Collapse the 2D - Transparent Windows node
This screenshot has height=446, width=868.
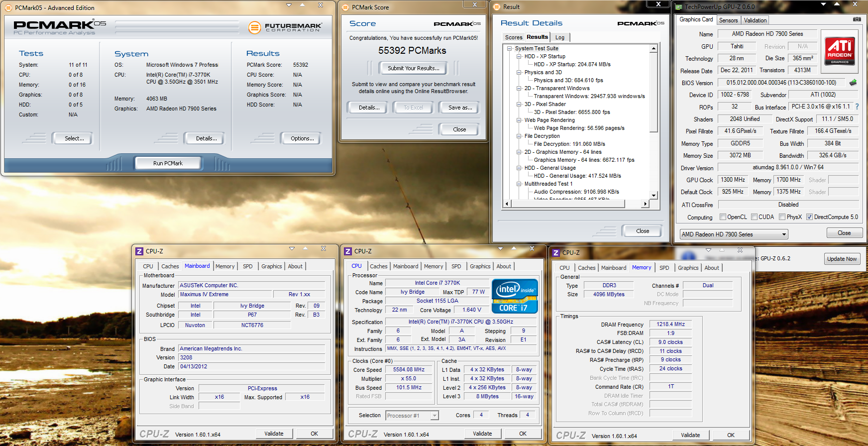coord(519,88)
